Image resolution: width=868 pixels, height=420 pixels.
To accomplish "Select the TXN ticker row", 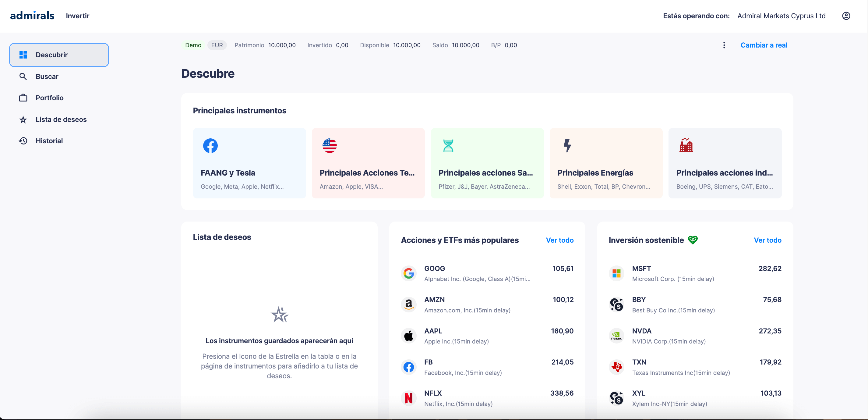I will tap(695, 367).
